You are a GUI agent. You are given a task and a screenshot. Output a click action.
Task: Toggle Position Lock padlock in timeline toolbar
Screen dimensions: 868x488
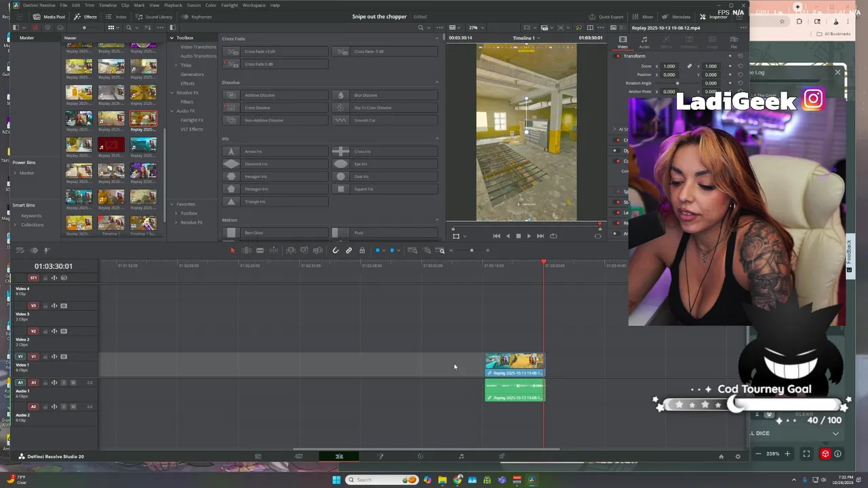362,251
